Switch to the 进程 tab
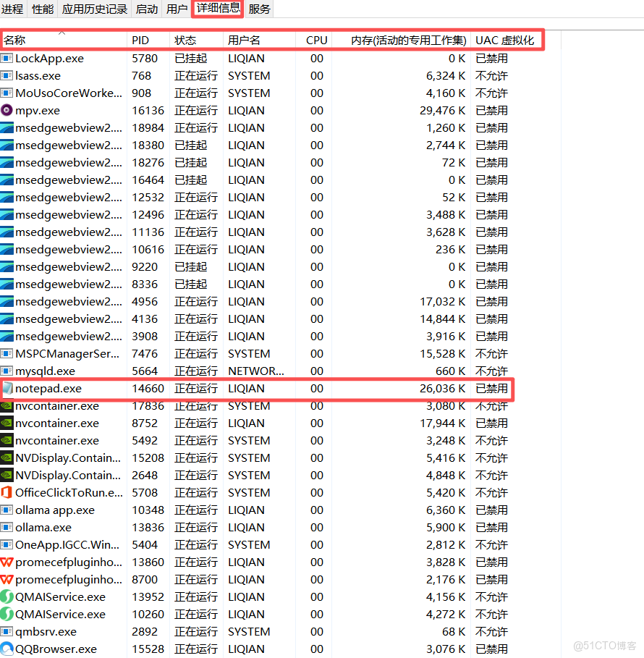Screen dimensions: 644x658 pos(12,9)
